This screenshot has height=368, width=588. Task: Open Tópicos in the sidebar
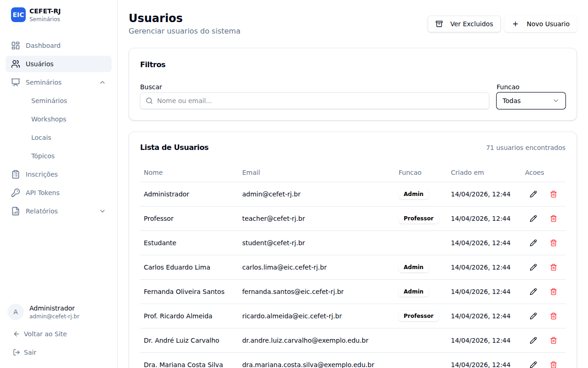click(43, 156)
